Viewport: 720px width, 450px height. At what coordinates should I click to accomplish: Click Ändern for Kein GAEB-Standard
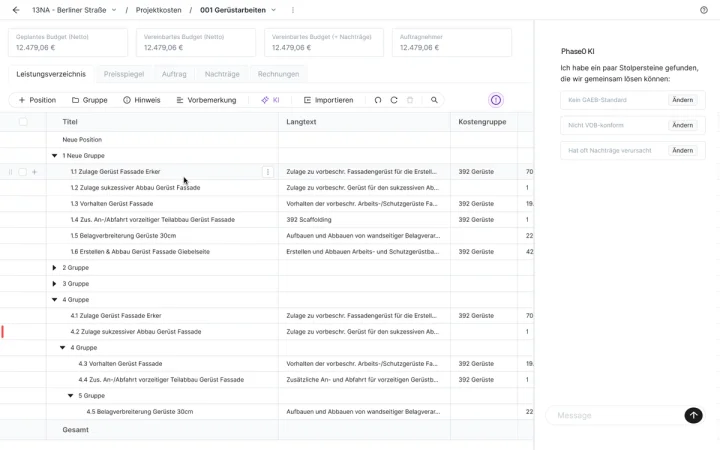coord(682,100)
